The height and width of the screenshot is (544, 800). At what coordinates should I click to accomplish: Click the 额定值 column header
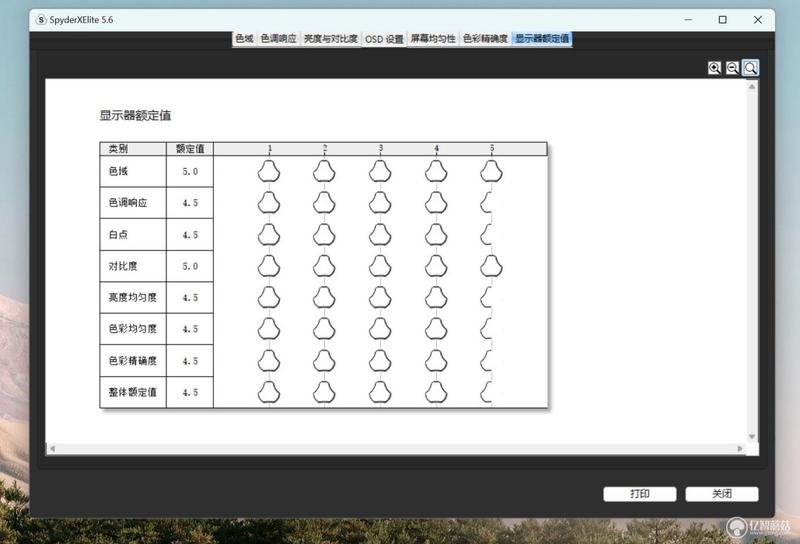point(190,149)
